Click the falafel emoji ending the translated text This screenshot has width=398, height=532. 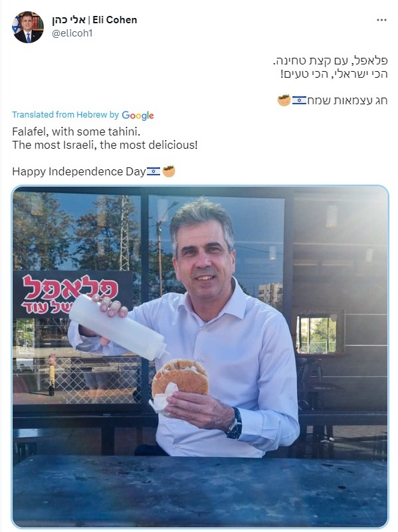pyautogui.click(x=169, y=171)
